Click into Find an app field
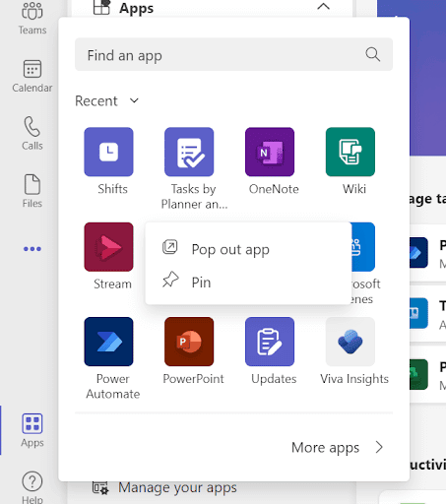 [x=233, y=54]
